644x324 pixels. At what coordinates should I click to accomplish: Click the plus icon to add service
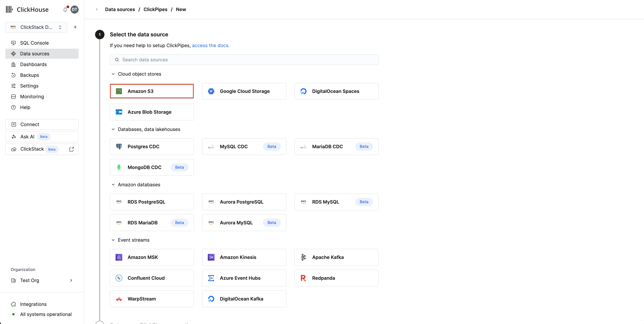coord(75,27)
